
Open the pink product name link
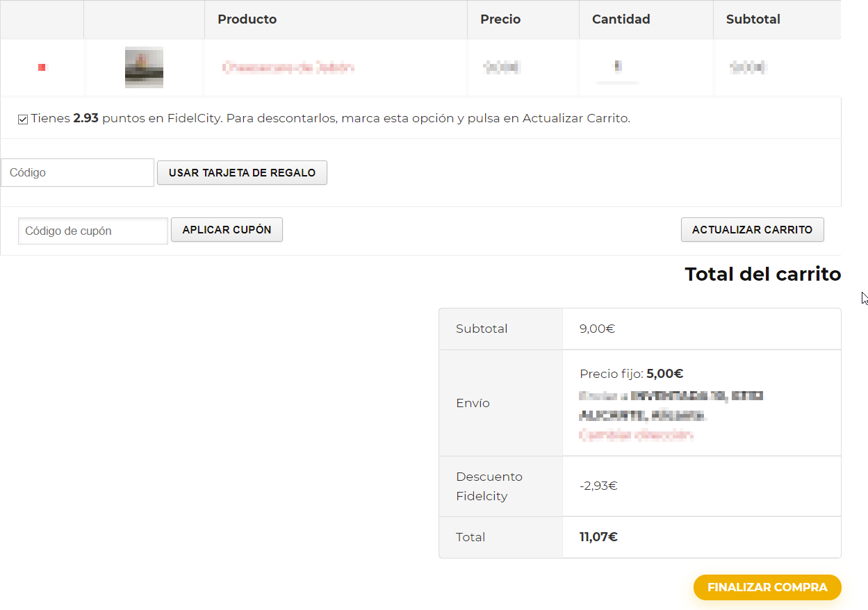(x=288, y=67)
